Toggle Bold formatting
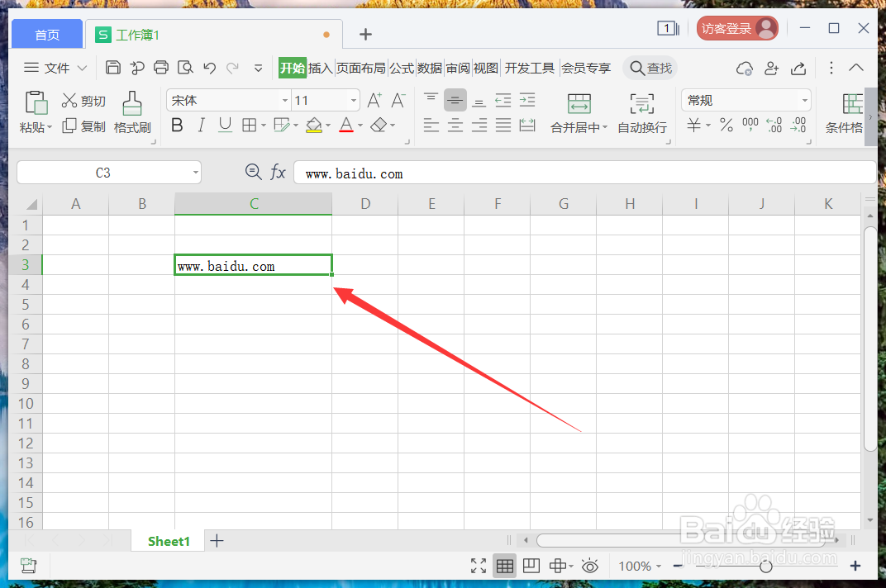 [x=177, y=125]
